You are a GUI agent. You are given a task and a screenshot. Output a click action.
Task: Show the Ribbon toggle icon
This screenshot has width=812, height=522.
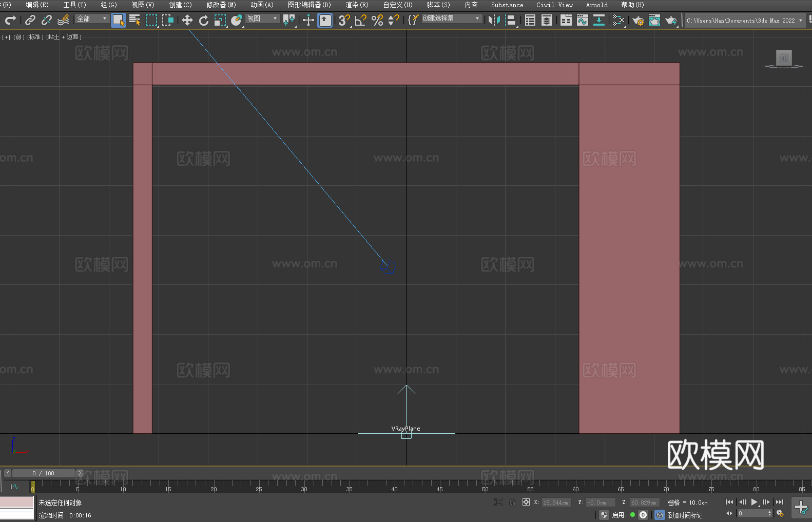[566, 20]
